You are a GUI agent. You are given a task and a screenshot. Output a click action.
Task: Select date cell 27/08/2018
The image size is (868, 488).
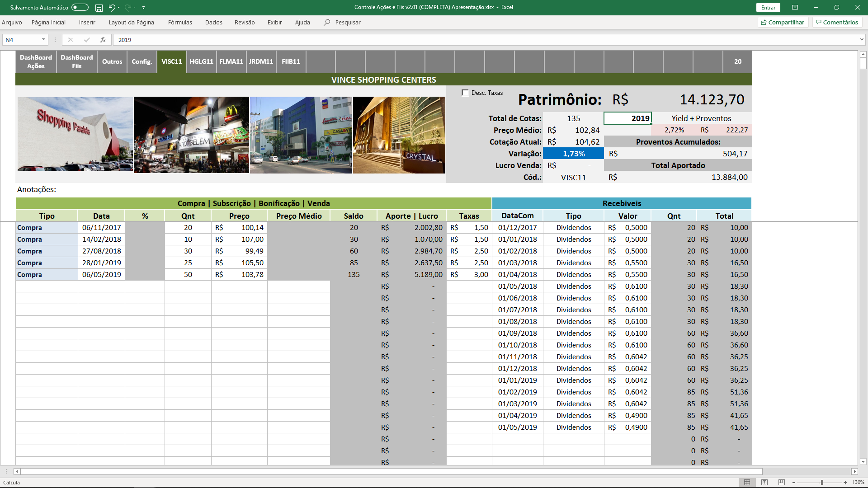[101, 251]
